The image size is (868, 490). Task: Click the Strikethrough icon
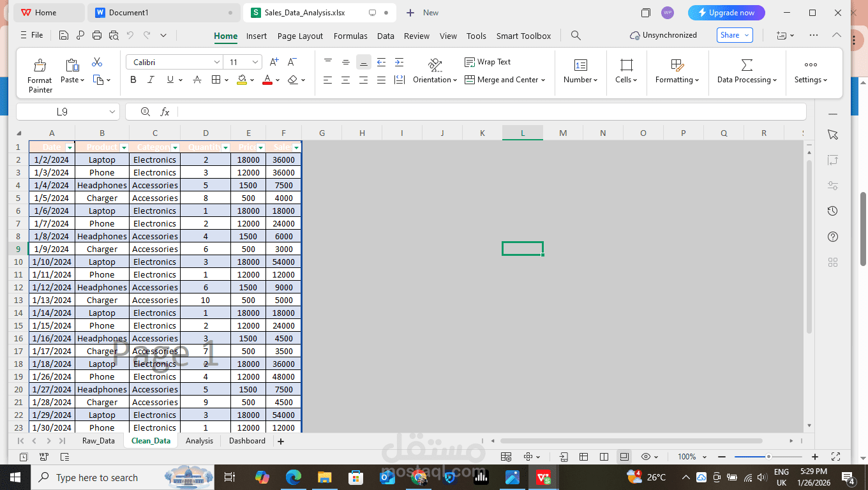coord(197,80)
